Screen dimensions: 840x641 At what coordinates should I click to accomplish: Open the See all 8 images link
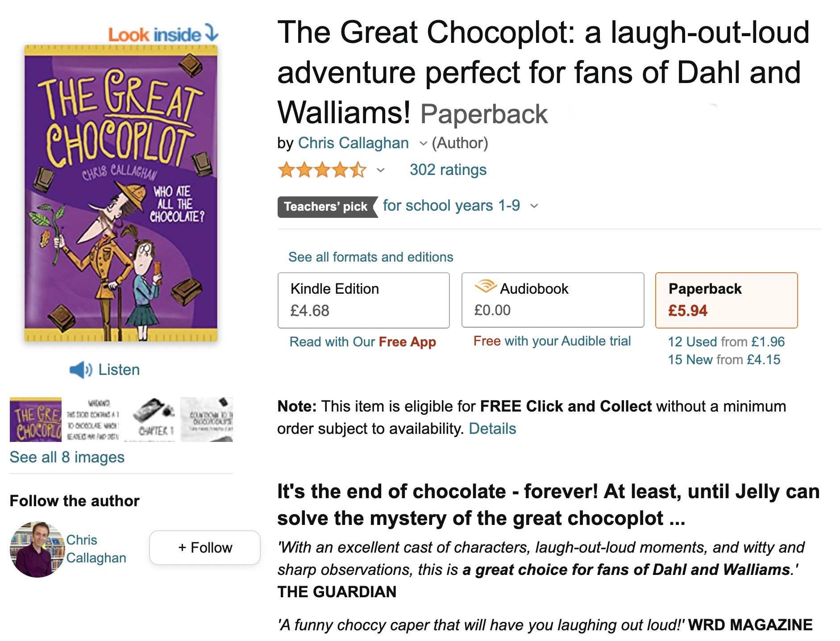[x=67, y=457]
